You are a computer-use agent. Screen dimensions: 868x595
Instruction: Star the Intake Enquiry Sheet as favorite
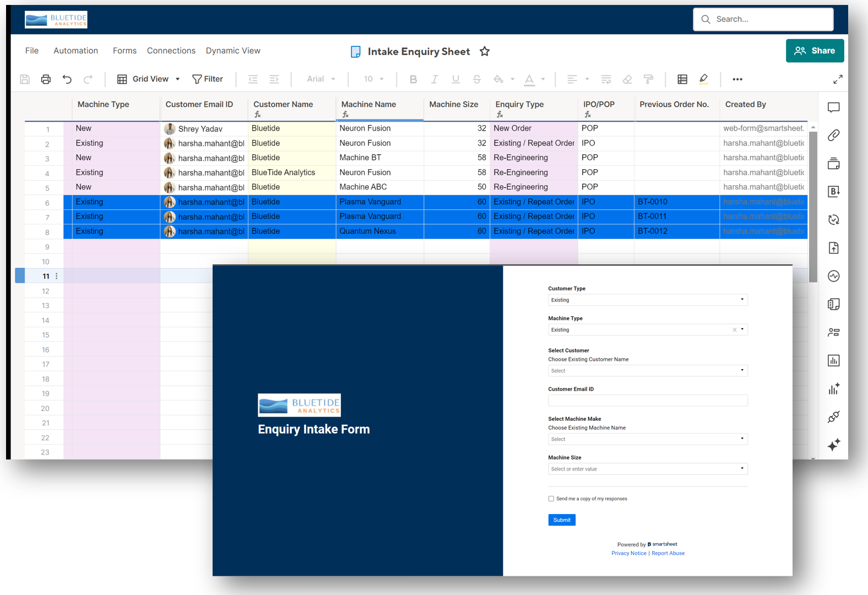[485, 51]
